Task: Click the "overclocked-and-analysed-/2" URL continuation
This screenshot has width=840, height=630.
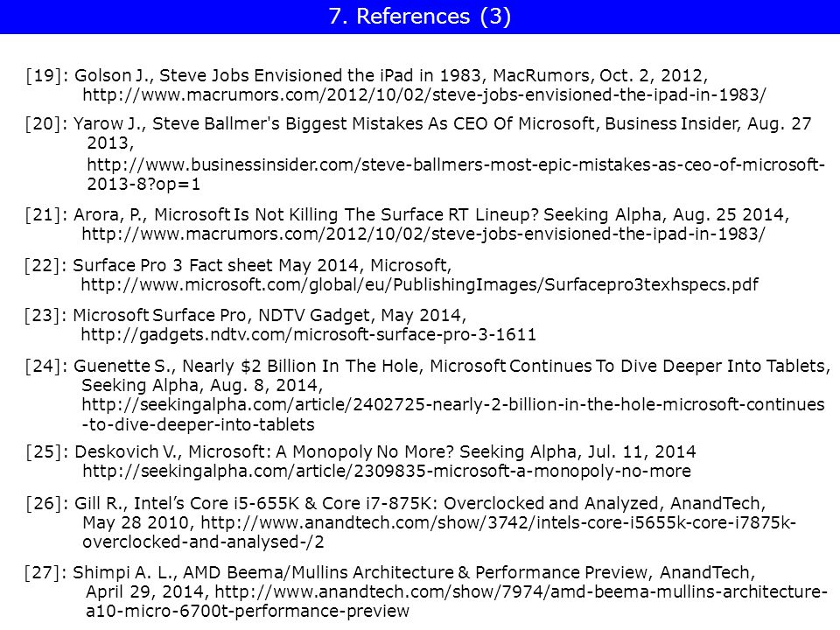Action: pyautogui.click(x=203, y=542)
